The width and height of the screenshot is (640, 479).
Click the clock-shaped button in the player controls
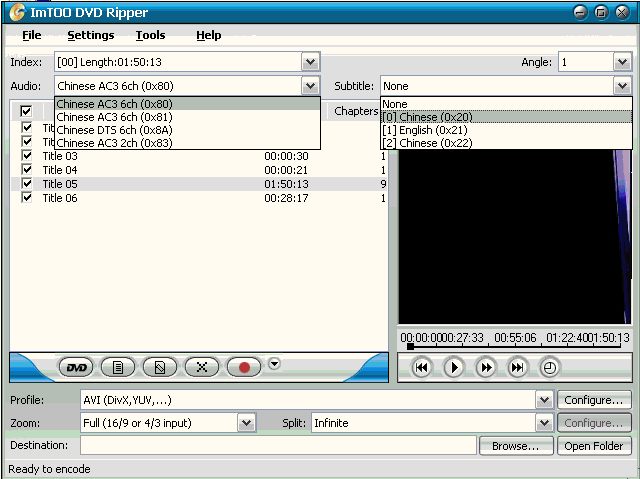pos(549,367)
